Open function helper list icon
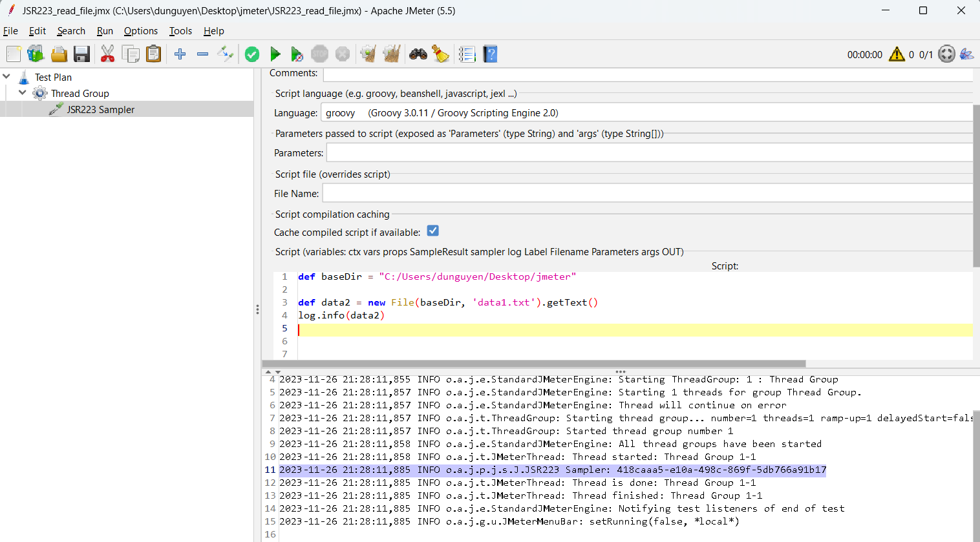The width and height of the screenshot is (980, 542). click(467, 54)
